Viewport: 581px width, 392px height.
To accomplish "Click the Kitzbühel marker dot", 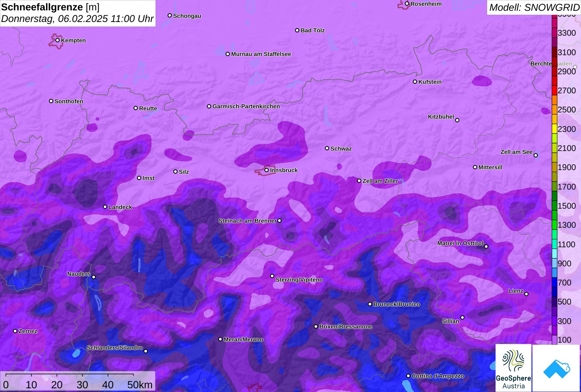I will 457,120.
